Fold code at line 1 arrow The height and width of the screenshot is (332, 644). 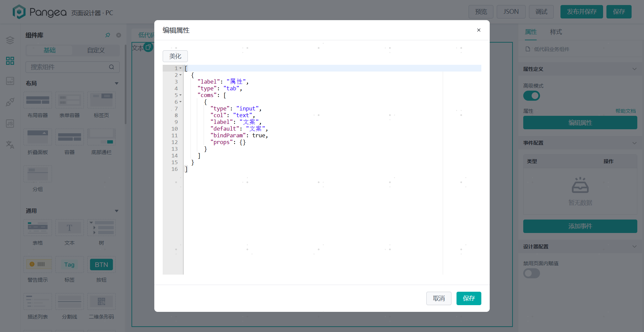180,68
